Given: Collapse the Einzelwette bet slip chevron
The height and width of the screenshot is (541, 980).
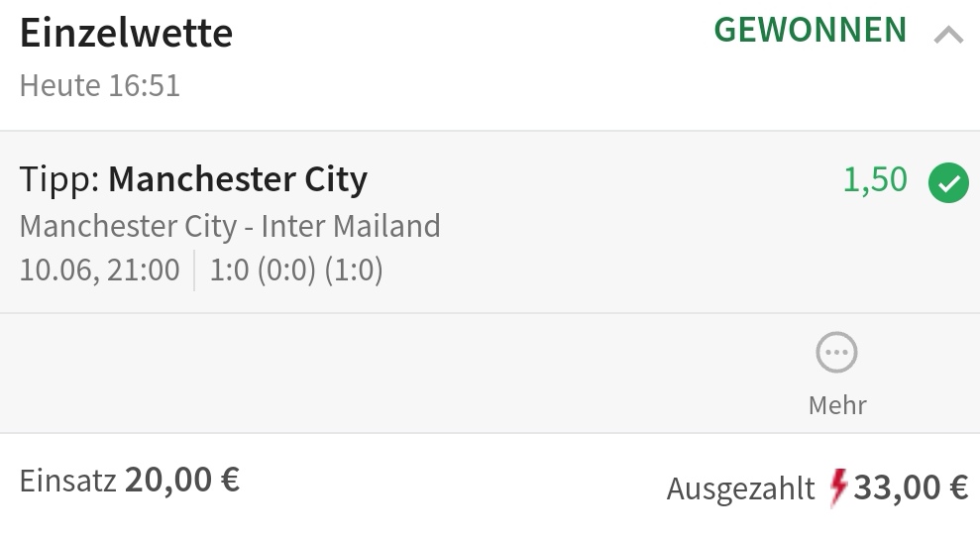Looking at the screenshot, I should (948, 36).
